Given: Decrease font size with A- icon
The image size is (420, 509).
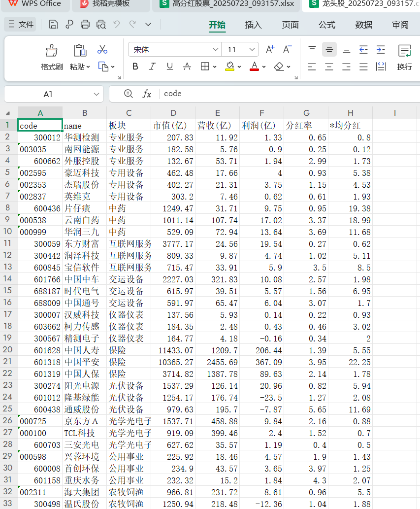Looking at the screenshot, I should coord(288,49).
